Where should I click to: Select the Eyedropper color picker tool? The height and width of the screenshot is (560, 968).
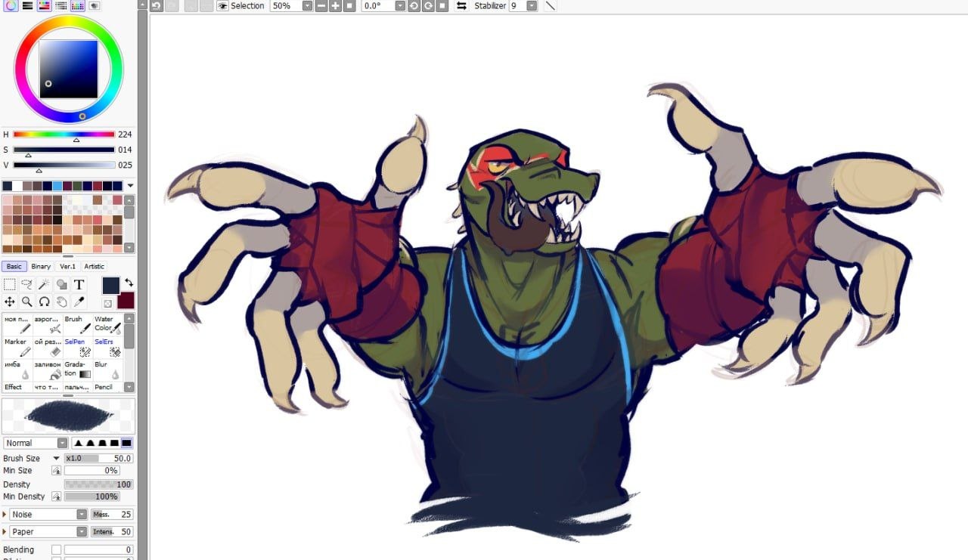(79, 302)
